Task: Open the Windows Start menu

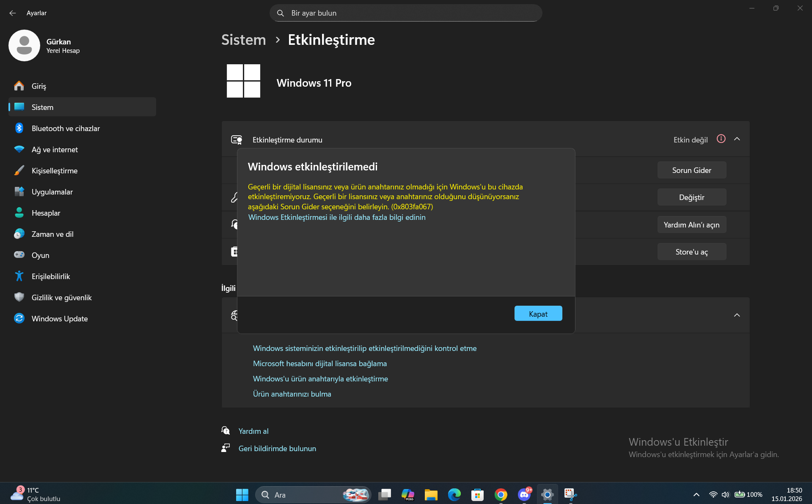Action: 242,495
